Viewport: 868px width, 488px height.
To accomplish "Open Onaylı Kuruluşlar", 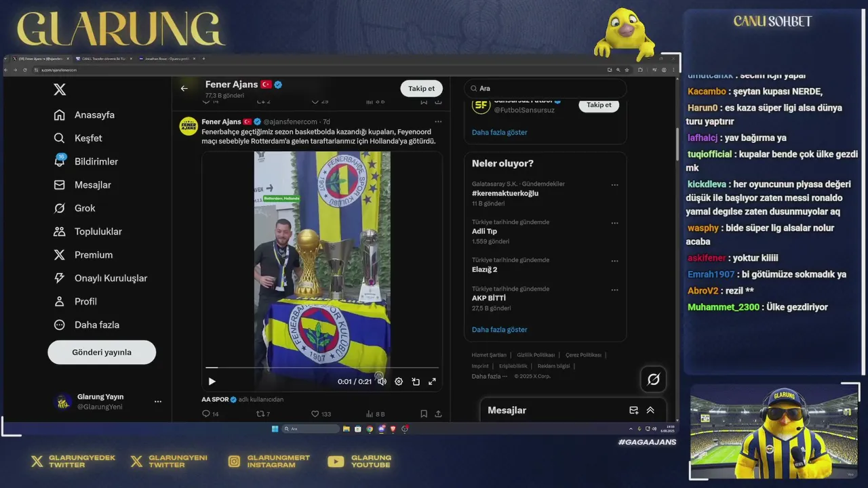I will click(100, 279).
